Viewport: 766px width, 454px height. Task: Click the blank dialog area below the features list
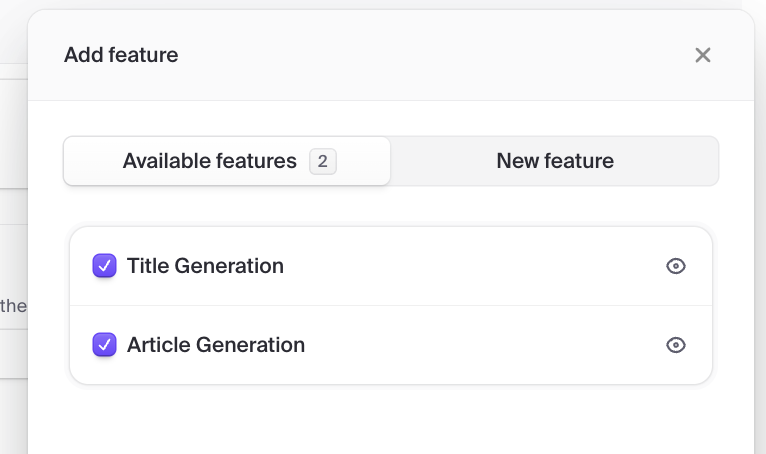point(390,420)
